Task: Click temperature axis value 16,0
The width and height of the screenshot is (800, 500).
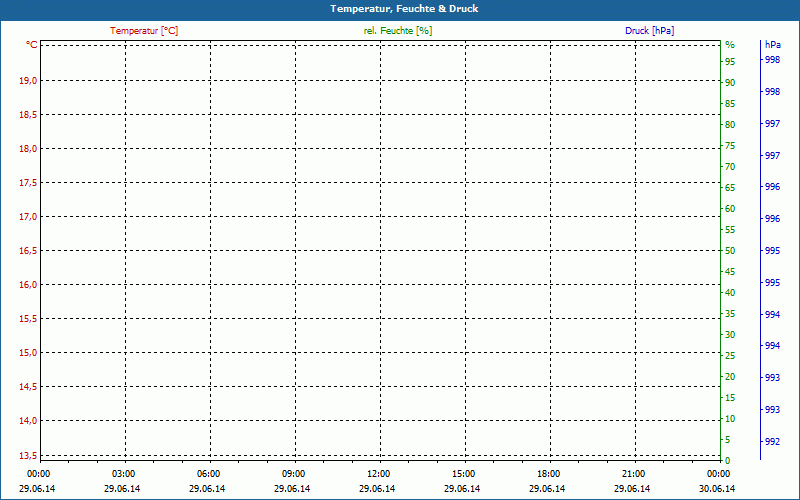Action: coord(28,285)
